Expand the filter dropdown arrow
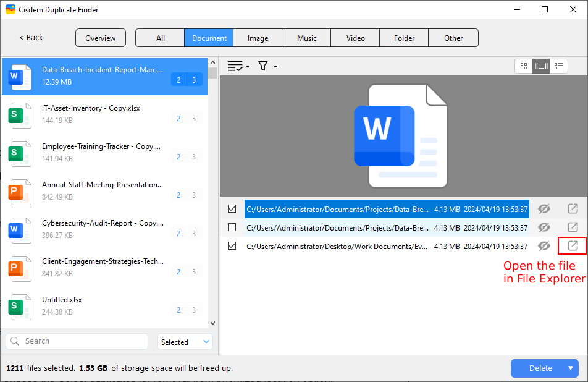The height and width of the screenshot is (382, 588). click(x=275, y=67)
